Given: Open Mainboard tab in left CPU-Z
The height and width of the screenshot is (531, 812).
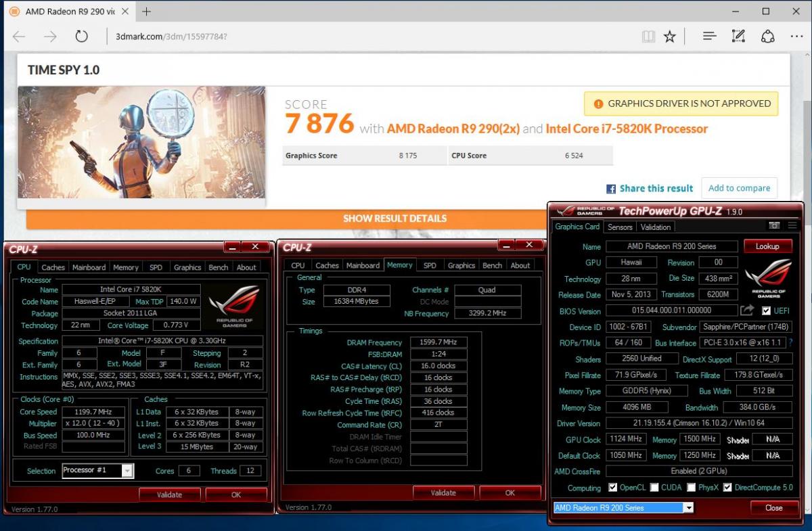Looking at the screenshot, I should [x=89, y=267].
